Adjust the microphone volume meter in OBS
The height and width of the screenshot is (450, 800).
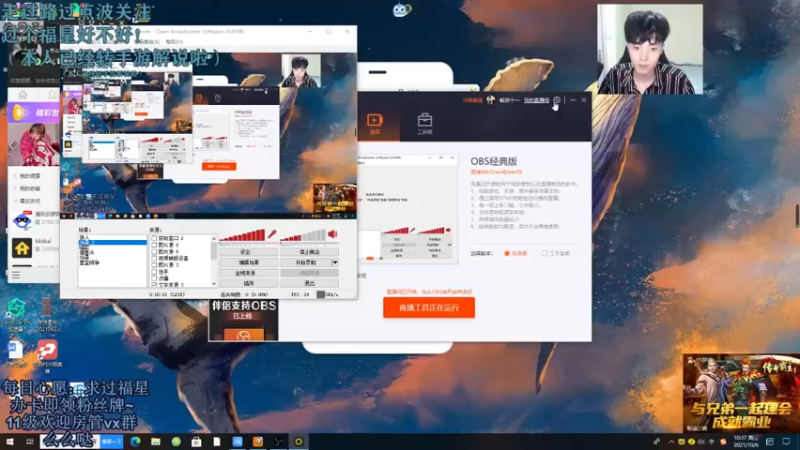click(x=242, y=235)
